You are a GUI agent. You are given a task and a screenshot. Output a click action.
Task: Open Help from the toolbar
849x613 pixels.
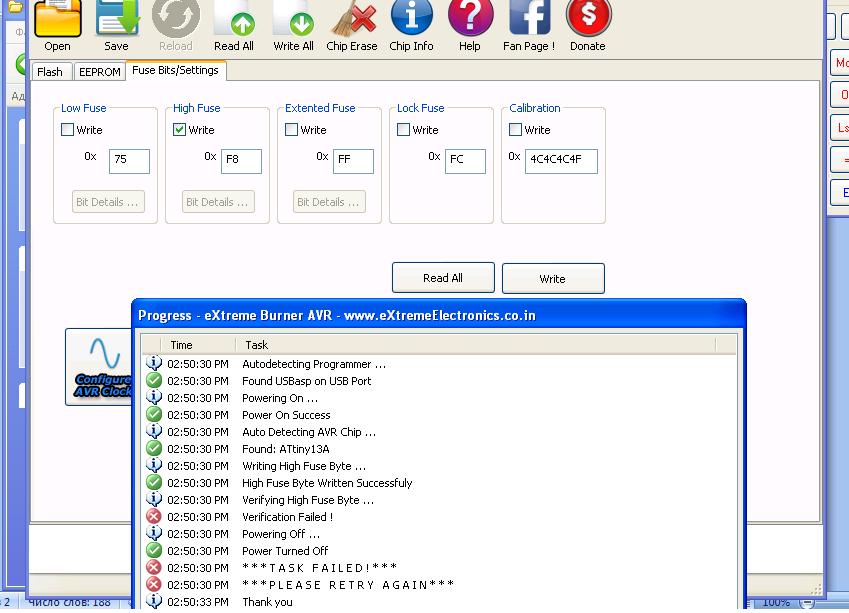click(469, 20)
